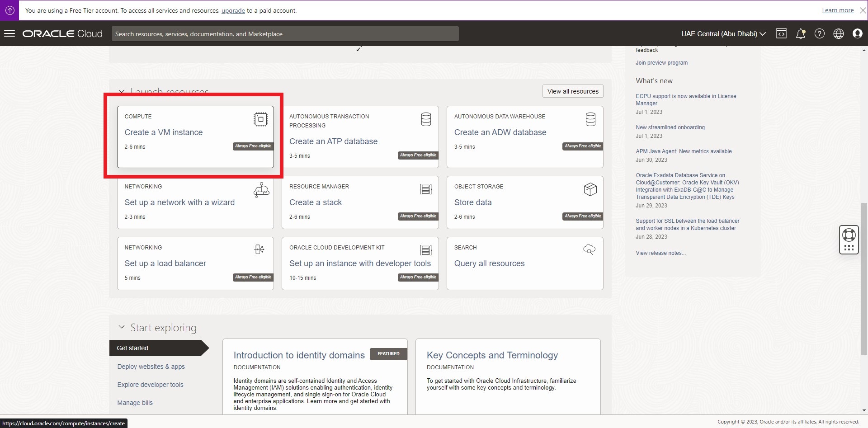Open the user profile avatar
The image size is (868, 428).
tap(858, 33)
